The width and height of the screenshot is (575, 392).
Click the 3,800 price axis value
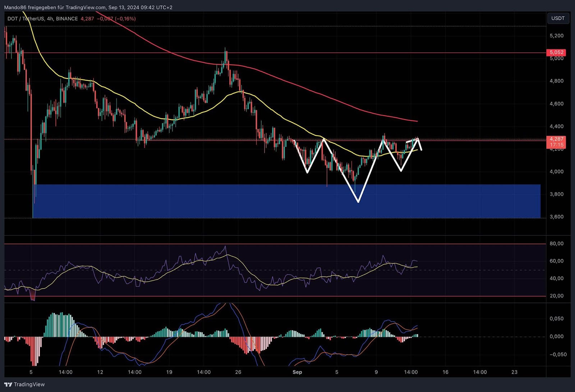point(556,194)
